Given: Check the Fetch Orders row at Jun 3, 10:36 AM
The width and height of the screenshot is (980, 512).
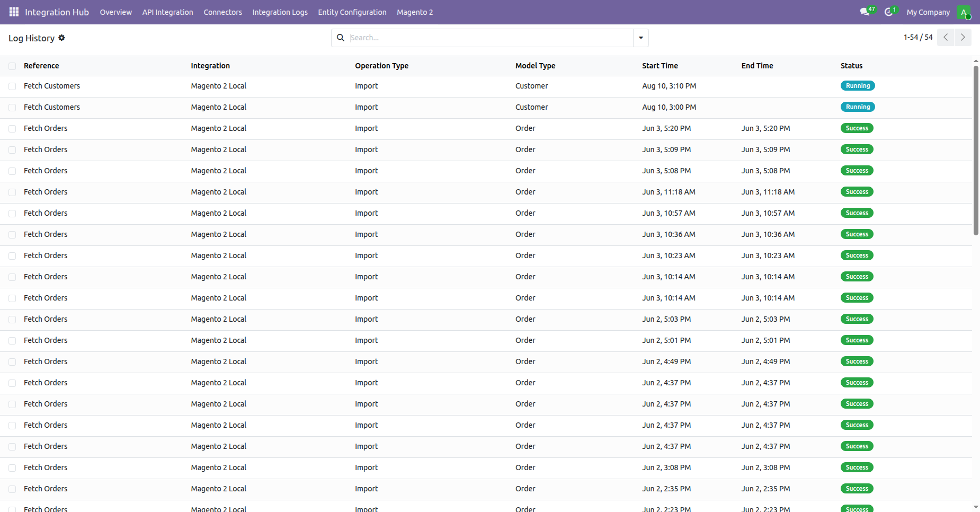Looking at the screenshot, I should tap(12, 235).
